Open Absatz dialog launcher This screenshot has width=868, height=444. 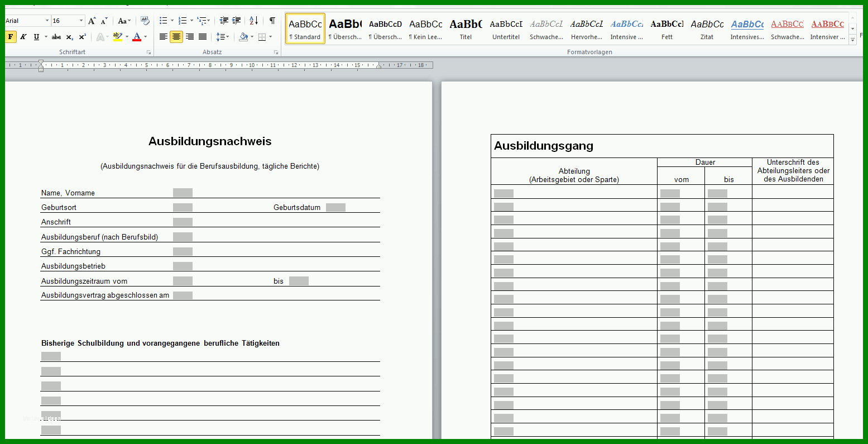click(x=276, y=52)
